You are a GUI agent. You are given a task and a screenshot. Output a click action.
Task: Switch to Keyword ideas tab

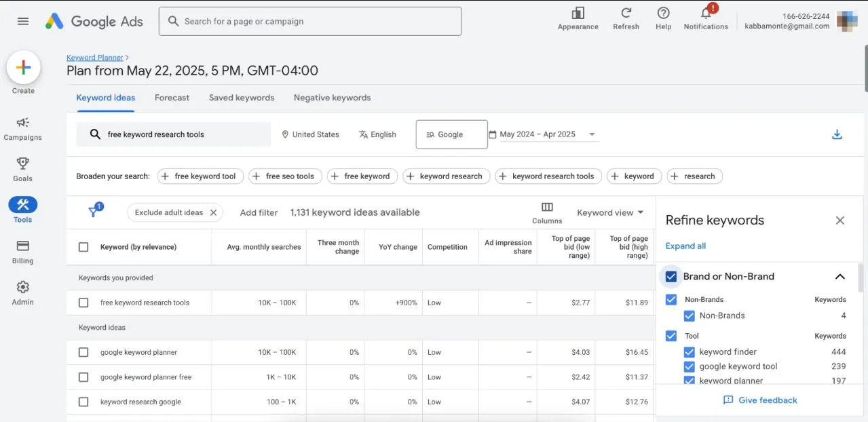[x=106, y=98]
